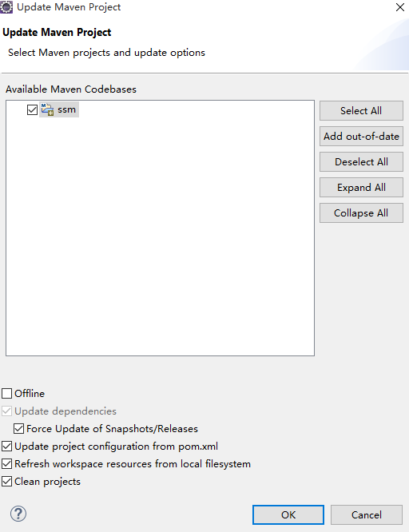409x532 pixels.
Task: Toggle Refresh workspace resources from local filesystem
Action: click(x=6, y=464)
